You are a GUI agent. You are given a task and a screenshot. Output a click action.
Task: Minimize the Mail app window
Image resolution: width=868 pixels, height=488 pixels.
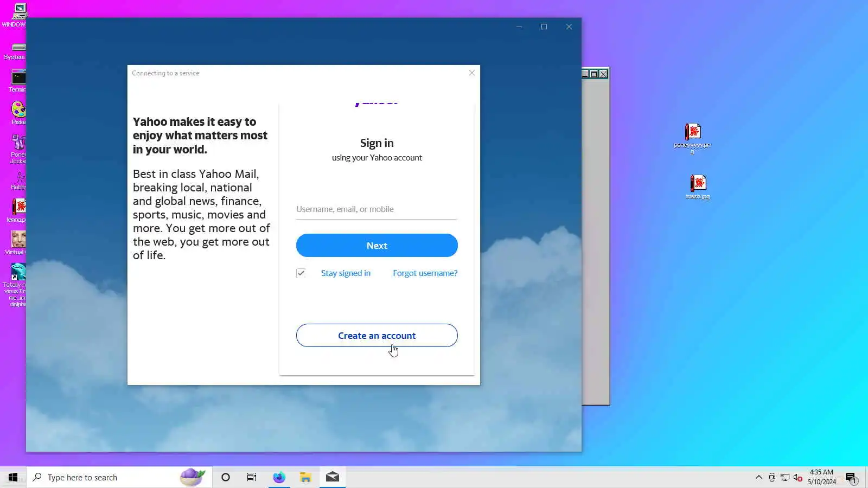click(519, 27)
